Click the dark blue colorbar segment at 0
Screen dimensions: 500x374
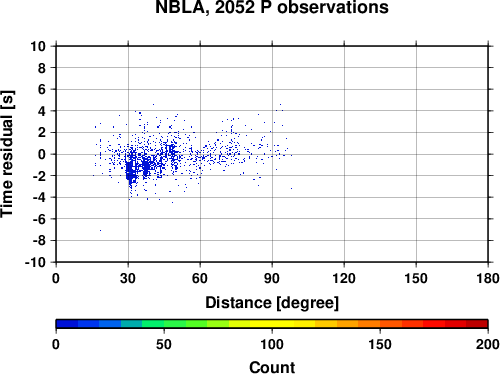(67, 324)
